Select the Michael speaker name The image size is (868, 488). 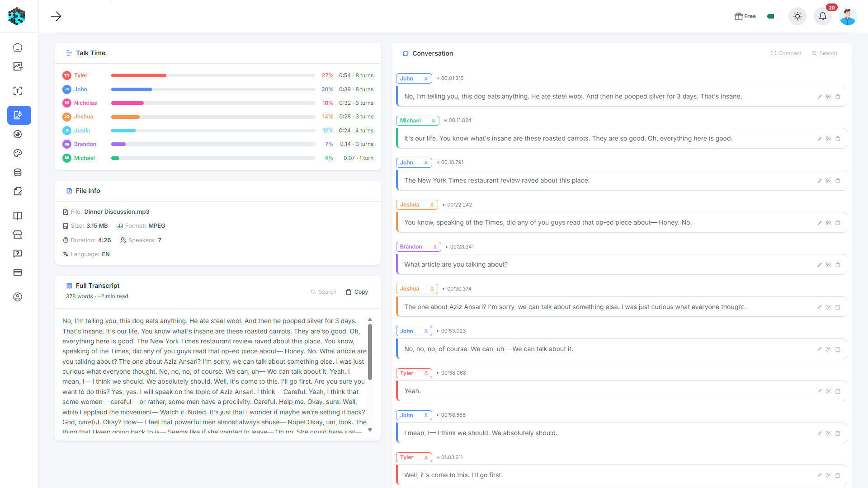point(85,158)
